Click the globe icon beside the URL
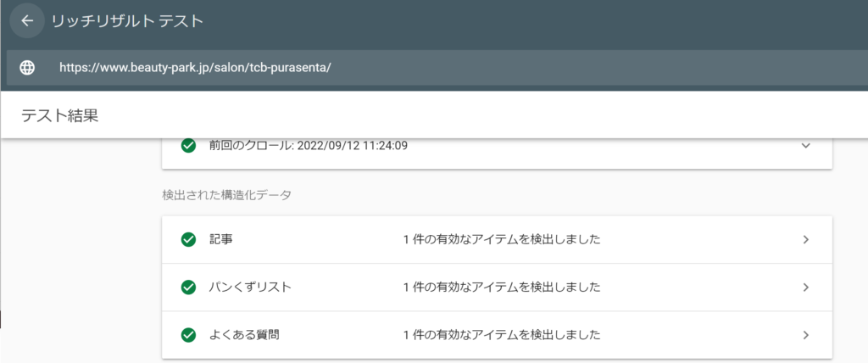 [27, 68]
